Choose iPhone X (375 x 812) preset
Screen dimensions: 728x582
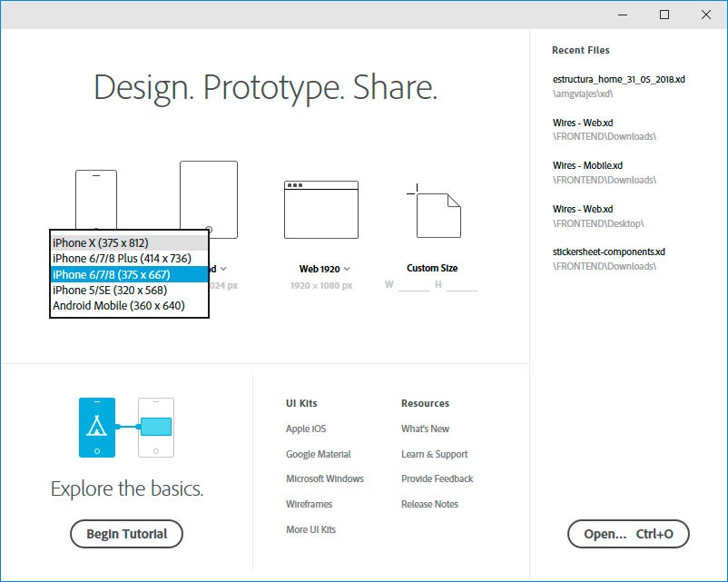[129, 243]
